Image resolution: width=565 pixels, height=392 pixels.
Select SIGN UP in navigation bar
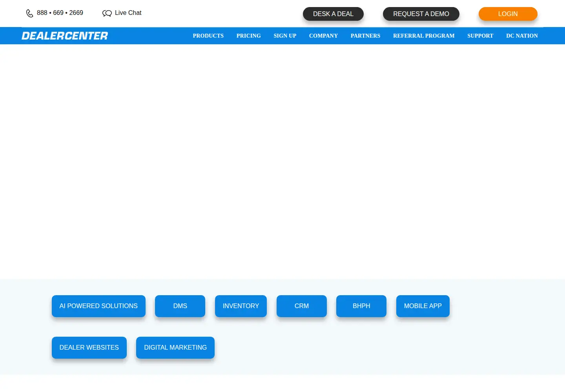click(285, 36)
